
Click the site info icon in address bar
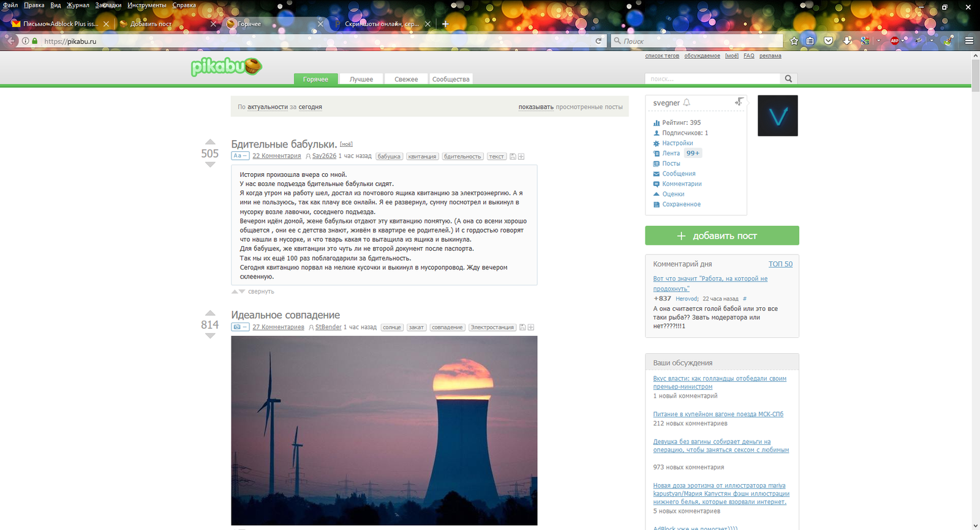click(x=26, y=41)
